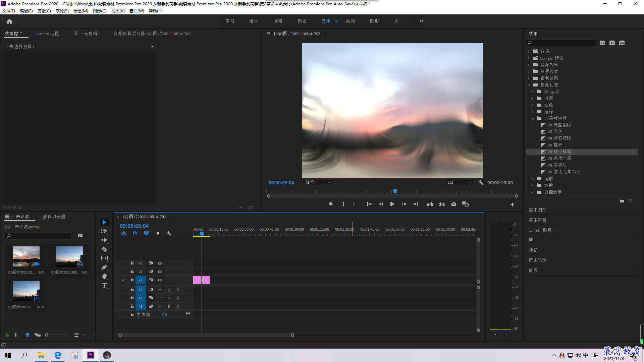644x362 pixels.
Task: Add marker in the timeline panel
Action: click(x=158, y=233)
